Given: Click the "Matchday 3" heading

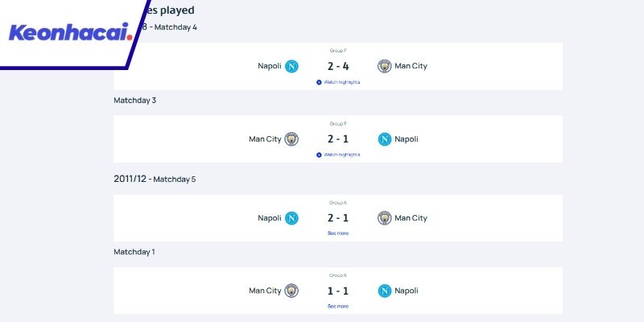Looking at the screenshot, I should [134, 101].
